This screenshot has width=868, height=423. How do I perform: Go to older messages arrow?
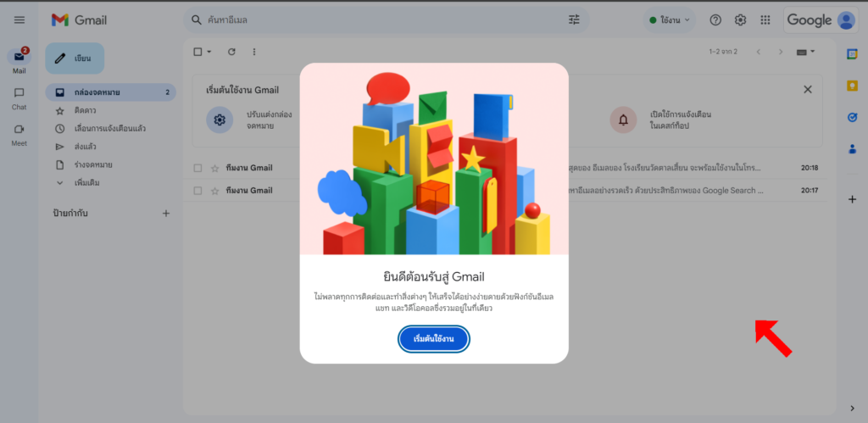coord(781,52)
